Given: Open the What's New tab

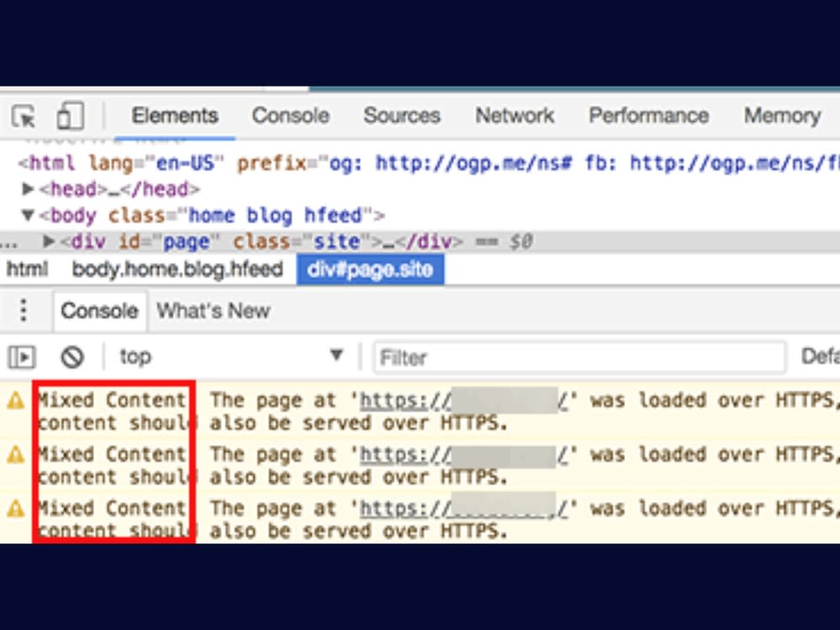Looking at the screenshot, I should pos(213,311).
